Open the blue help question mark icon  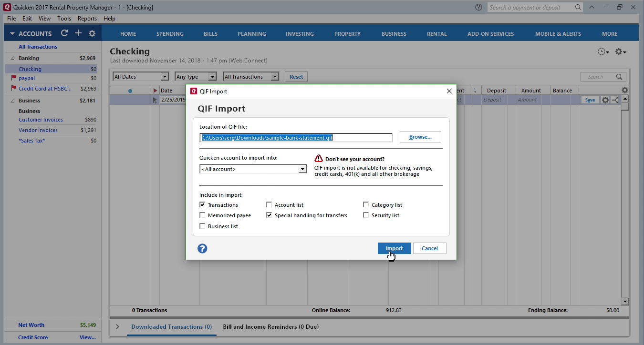pyautogui.click(x=202, y=248)
